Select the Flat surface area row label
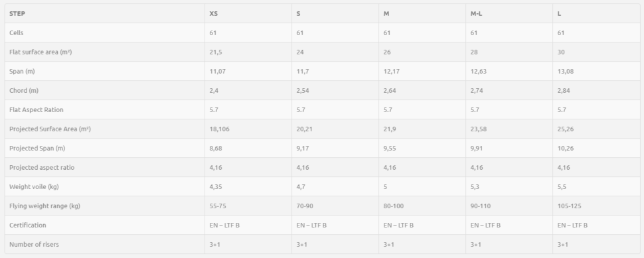This screenshot has width=644, height=258. click(40, 52)
